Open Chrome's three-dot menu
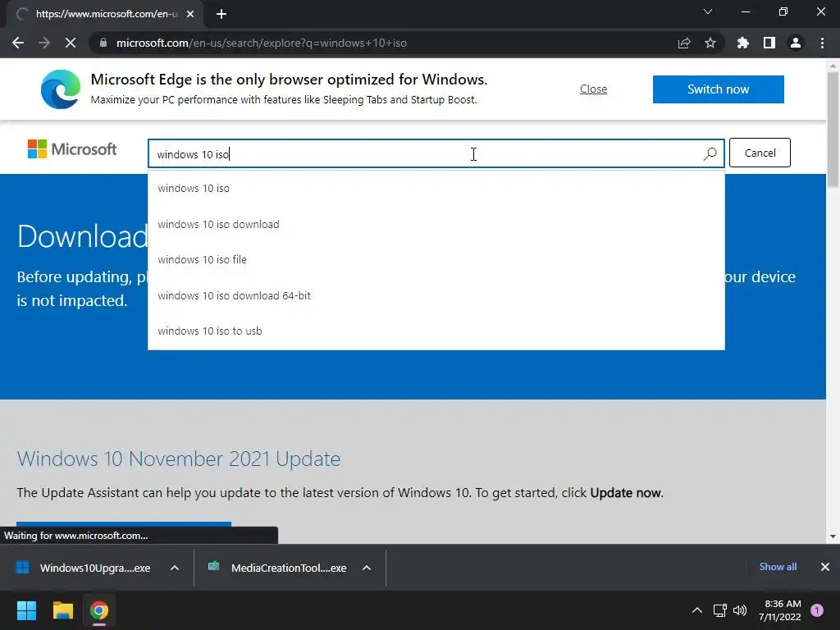The height and width of the screenshot is (630, 840). 822,43
